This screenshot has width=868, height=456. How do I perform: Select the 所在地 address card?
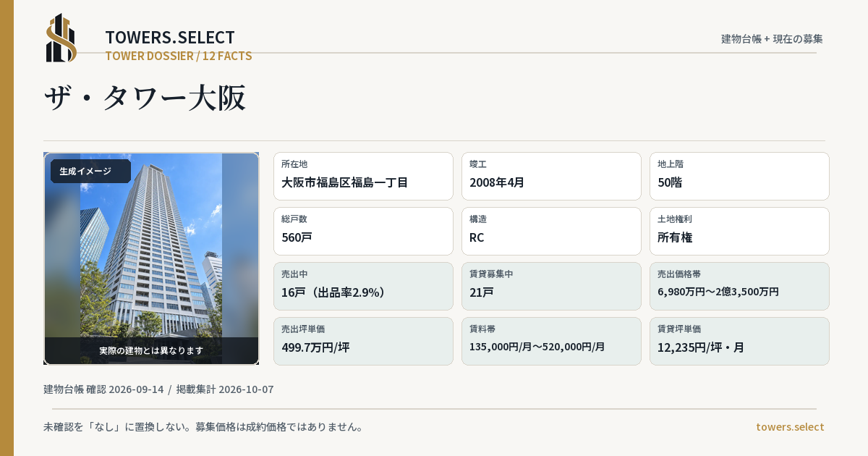click(x=363, y=176)
